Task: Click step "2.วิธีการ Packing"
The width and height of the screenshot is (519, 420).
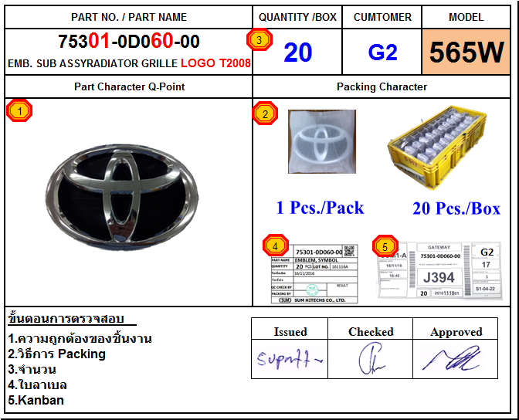Action: (56, 354)
